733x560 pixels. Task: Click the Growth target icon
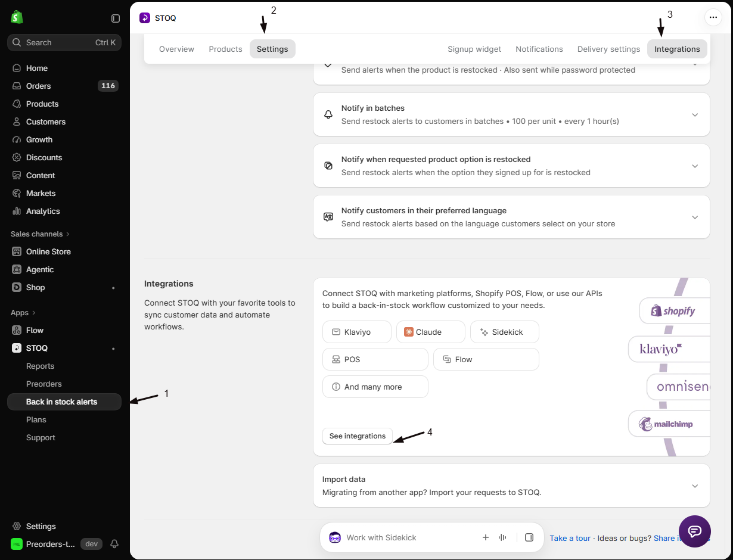[17, 139]
